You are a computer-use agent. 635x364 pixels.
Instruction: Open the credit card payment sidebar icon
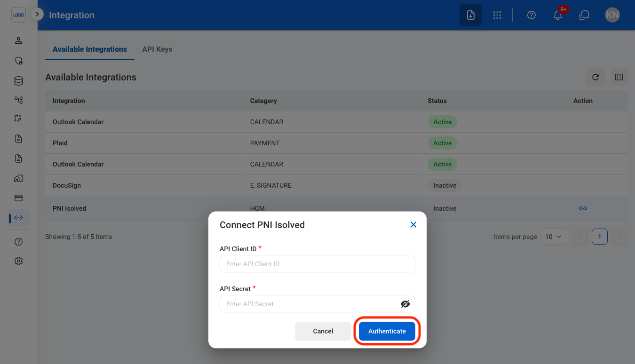18,198
